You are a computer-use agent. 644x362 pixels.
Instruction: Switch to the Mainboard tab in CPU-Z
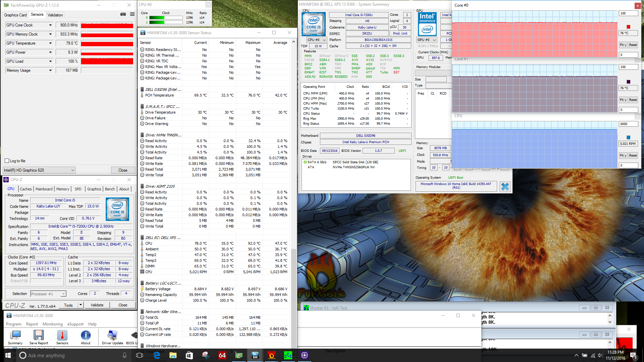point(44,189)
